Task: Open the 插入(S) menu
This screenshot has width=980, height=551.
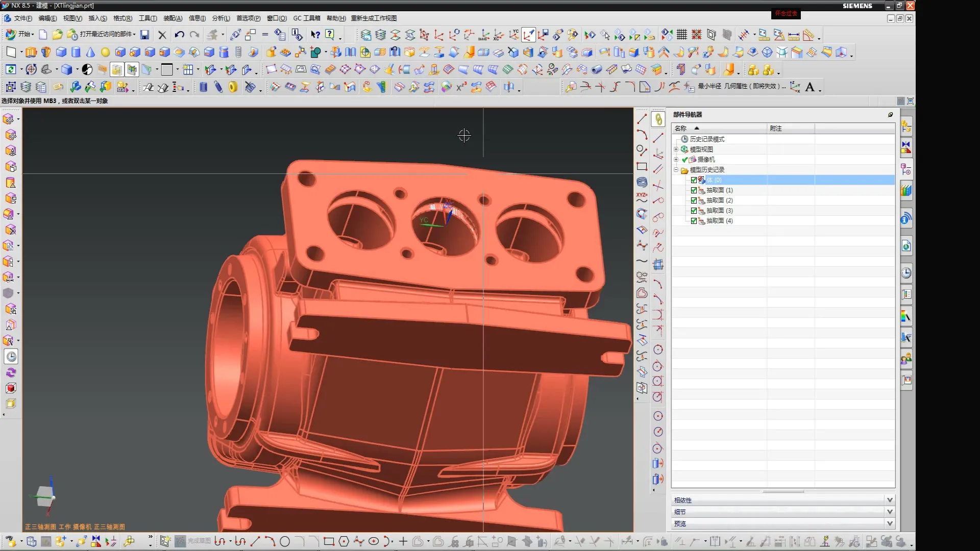Action: coord(97,18)
